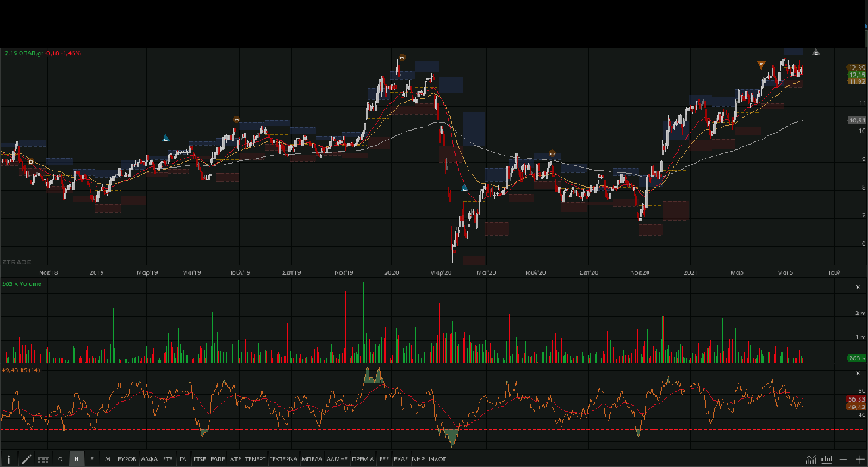Open the chart type icon at bottom right
Image resolution: width=868 pixels, height=467 pixels.
click(810, 458)
